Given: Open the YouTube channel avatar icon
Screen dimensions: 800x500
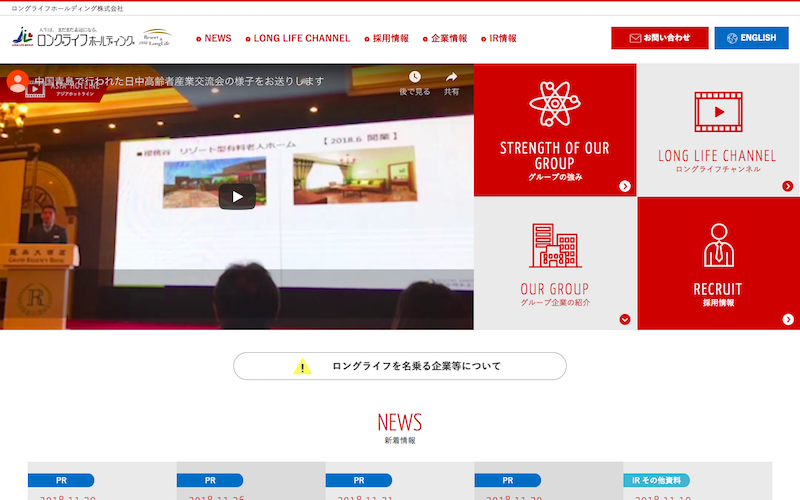Looking at the screenshot, I should tap(16, 82).
